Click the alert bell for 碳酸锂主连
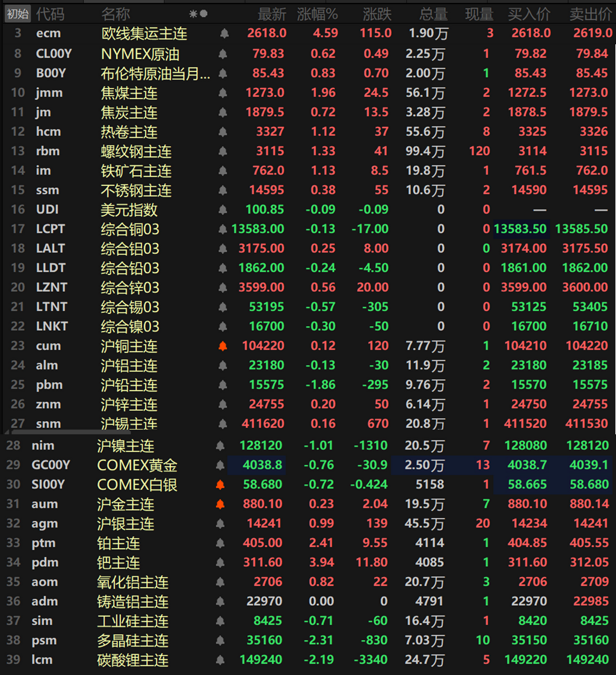The height and width of the screenshot is (675, 616). pos(220,660)
